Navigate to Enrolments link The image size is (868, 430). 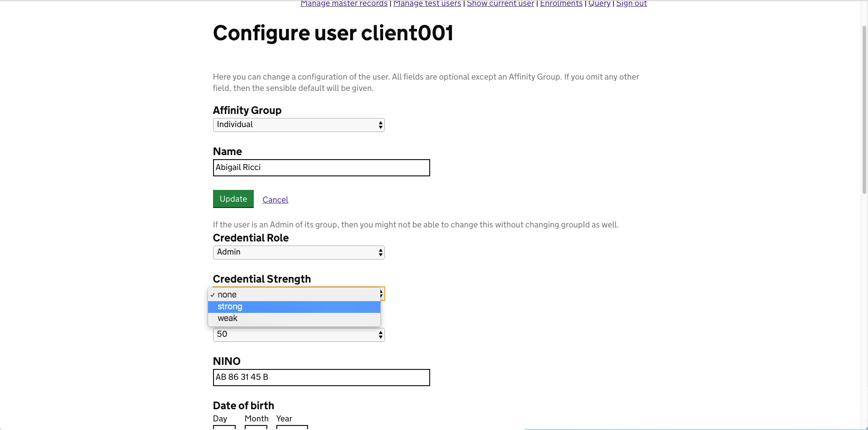click(x=561, y=4)
